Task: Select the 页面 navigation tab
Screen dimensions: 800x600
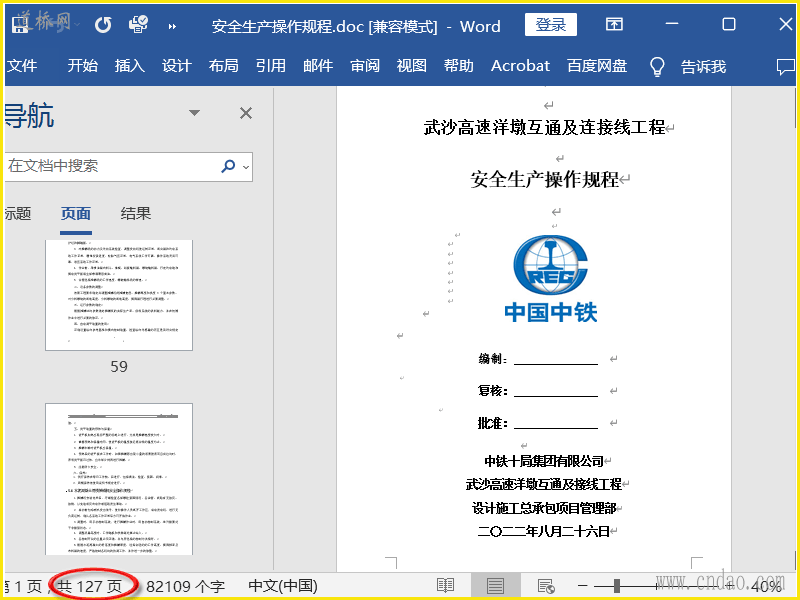Action: [76, 213]
